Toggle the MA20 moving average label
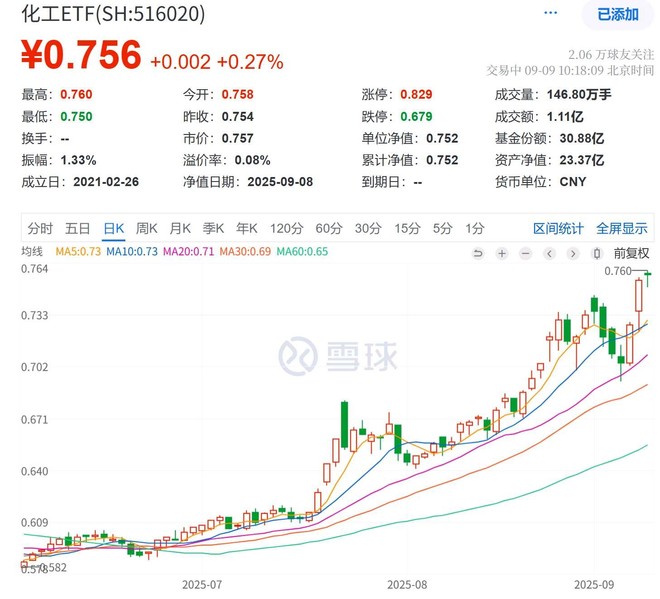This screenshot has width=660, height=599. click(189, 252)
